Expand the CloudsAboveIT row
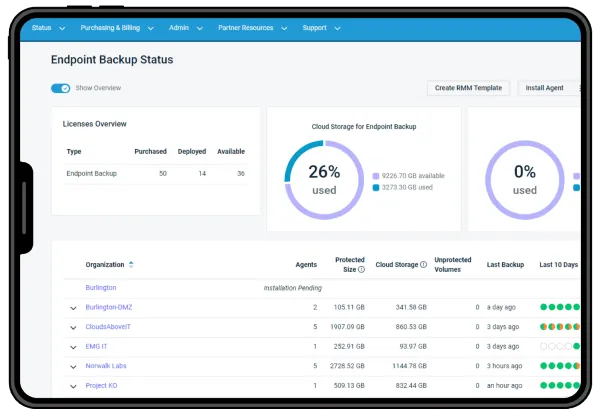The width and height of the screenshot is (600, 415). [x=73, y=327]
